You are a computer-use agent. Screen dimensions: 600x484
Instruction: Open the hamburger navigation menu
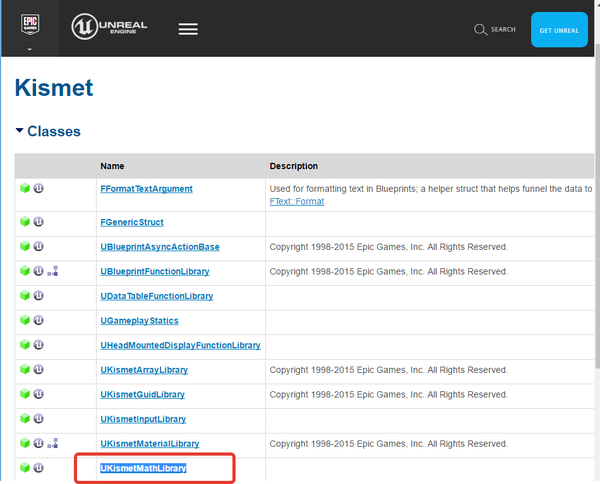188,29
